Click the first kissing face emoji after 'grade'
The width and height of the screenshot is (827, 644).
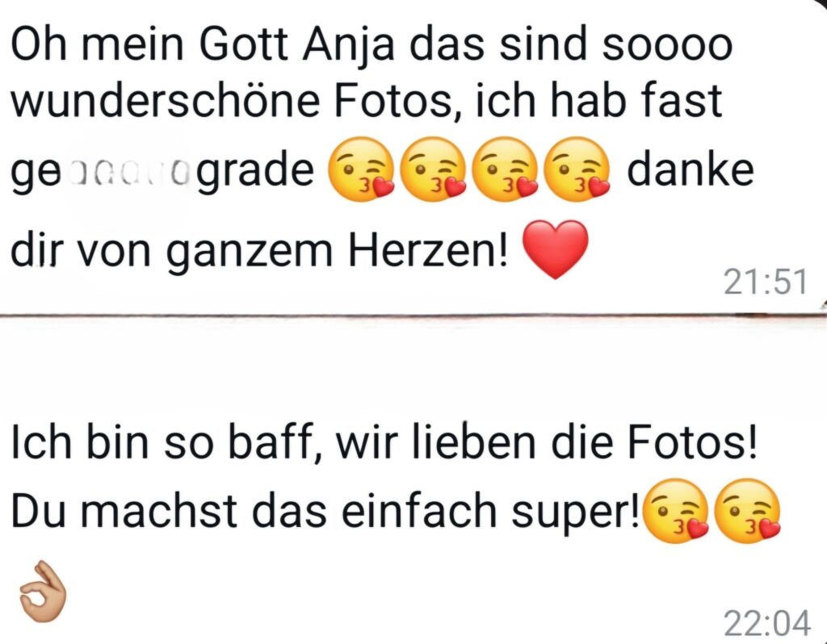[x=361, y=169]
